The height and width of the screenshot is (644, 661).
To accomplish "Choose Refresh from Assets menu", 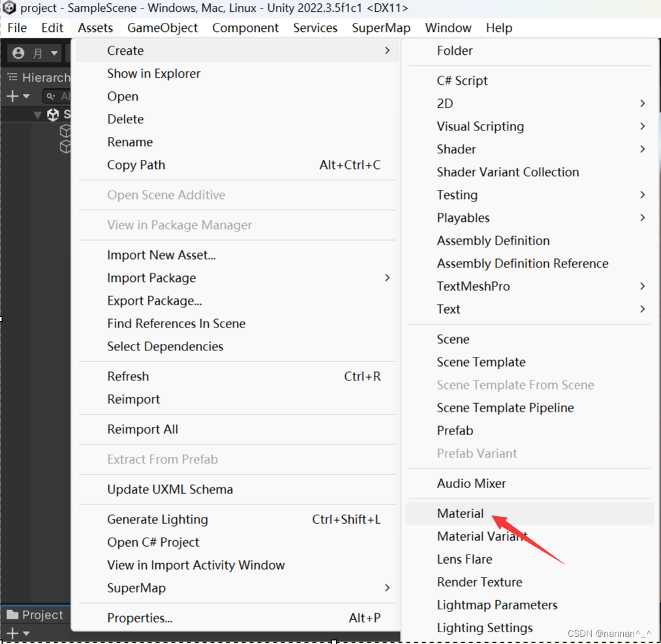I will (x=238, y=376).
